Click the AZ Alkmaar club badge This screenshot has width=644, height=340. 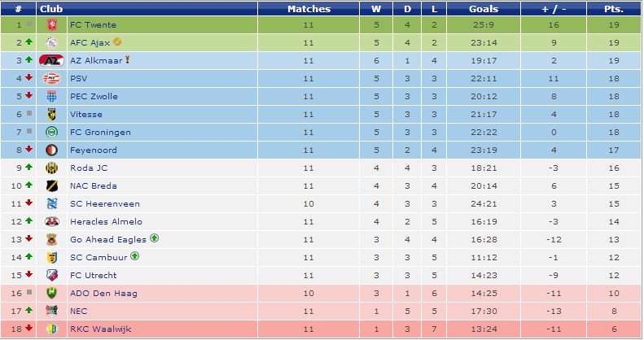pos(51,61)
